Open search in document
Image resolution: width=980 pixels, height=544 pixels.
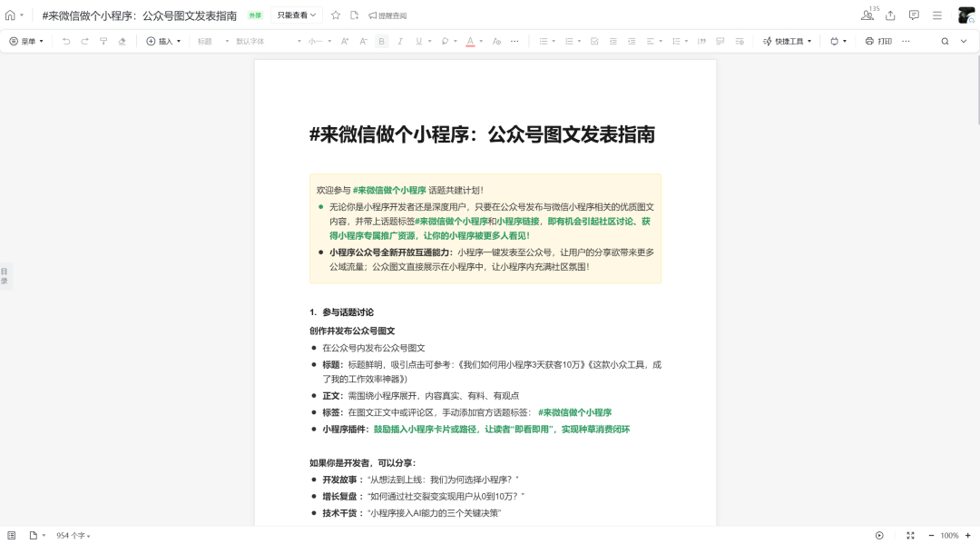(945, 41)
